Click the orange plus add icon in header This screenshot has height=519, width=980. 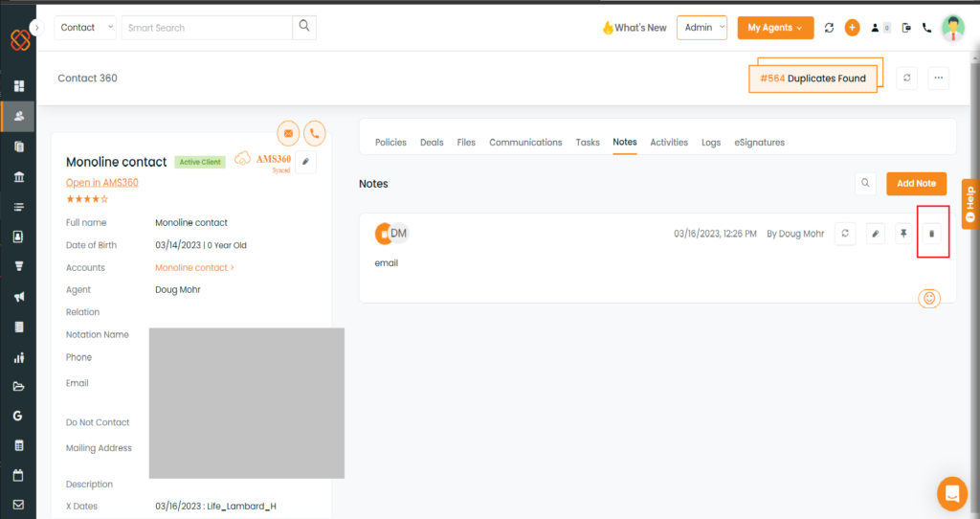tap(852, 28)
